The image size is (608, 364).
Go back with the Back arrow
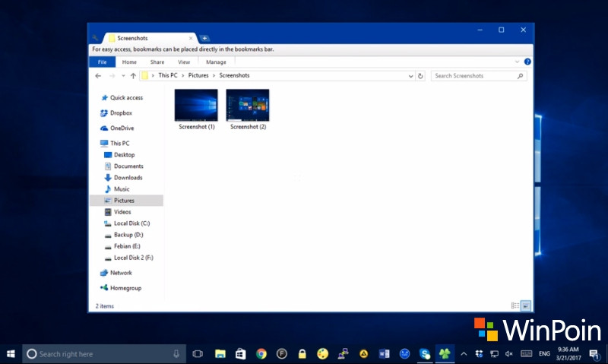[98, 76]
